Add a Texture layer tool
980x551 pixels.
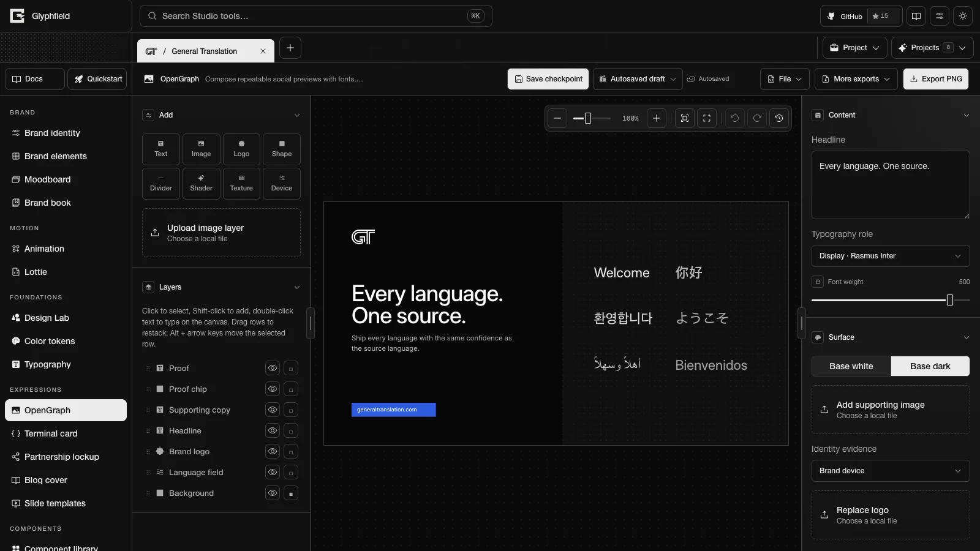[241, 184]
